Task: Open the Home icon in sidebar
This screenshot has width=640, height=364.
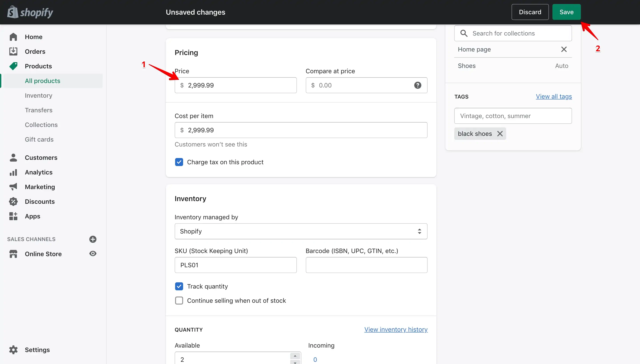Action: 13,37
